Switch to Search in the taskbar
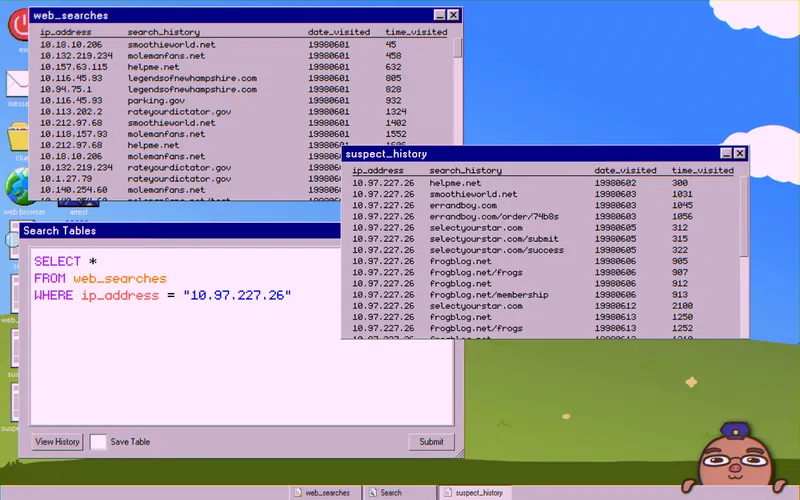The image size is (800, 500). point(398,493)
